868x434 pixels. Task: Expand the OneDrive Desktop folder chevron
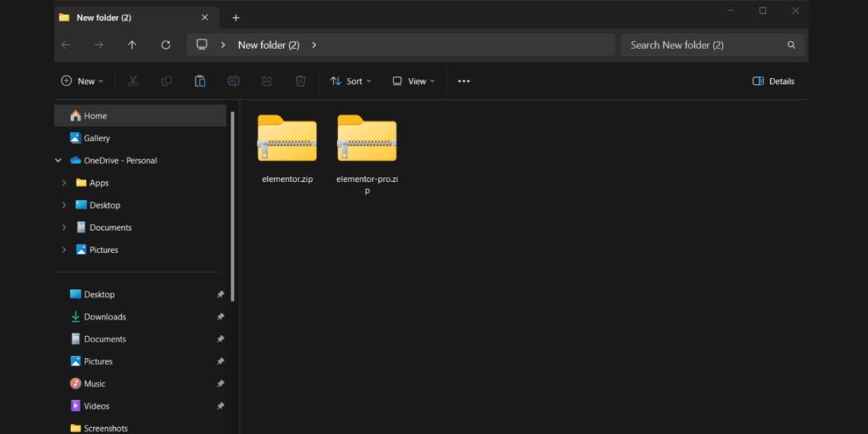(x=64, y=205)
